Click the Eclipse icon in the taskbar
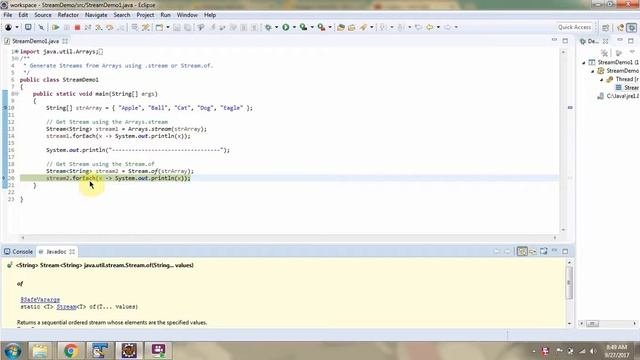This screenshot has width=640, height=360. click(x=129, y=351)
